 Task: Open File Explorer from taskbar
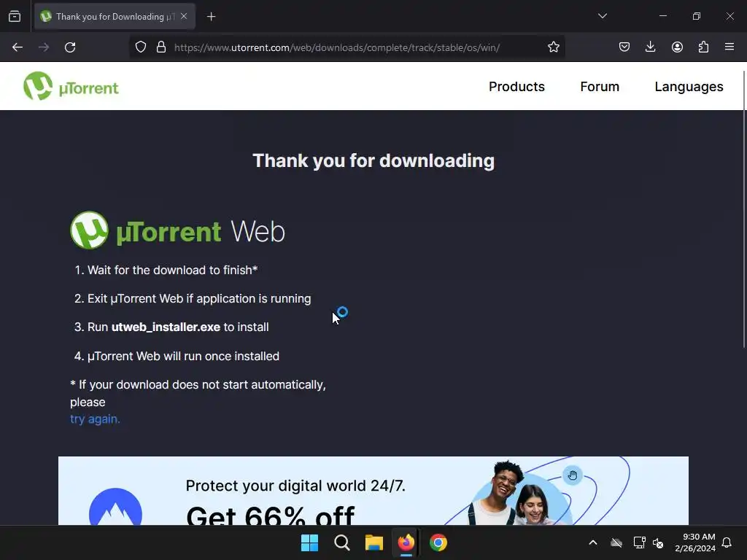[374, 542]
